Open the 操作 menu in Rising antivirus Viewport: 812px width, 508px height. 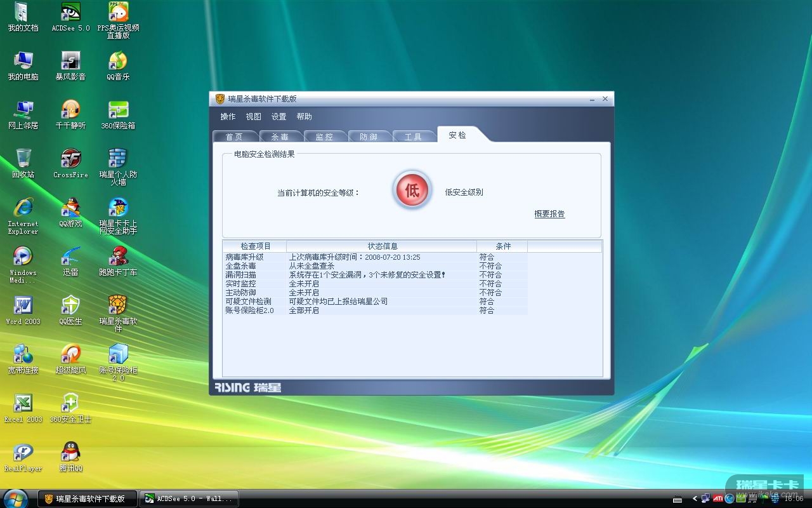pos(228,117)
